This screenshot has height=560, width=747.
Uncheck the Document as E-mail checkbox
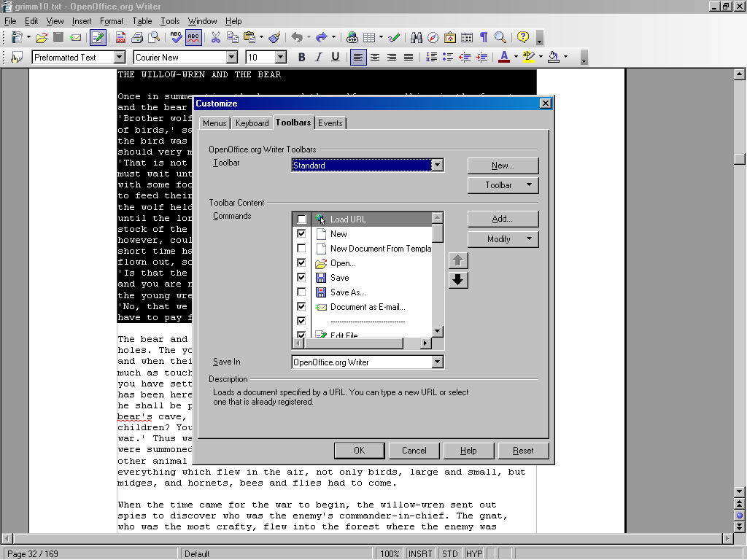301,307
